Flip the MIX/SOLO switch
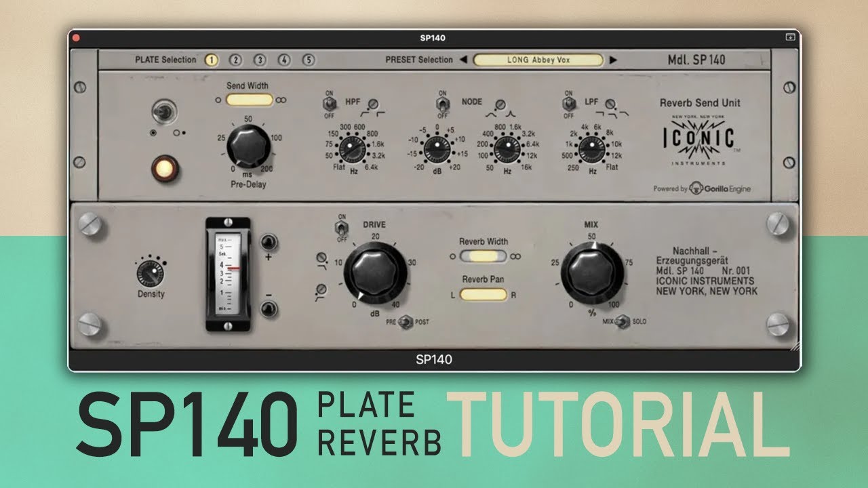The height and width of the screenshot is (488, 868). coord(622,322)
